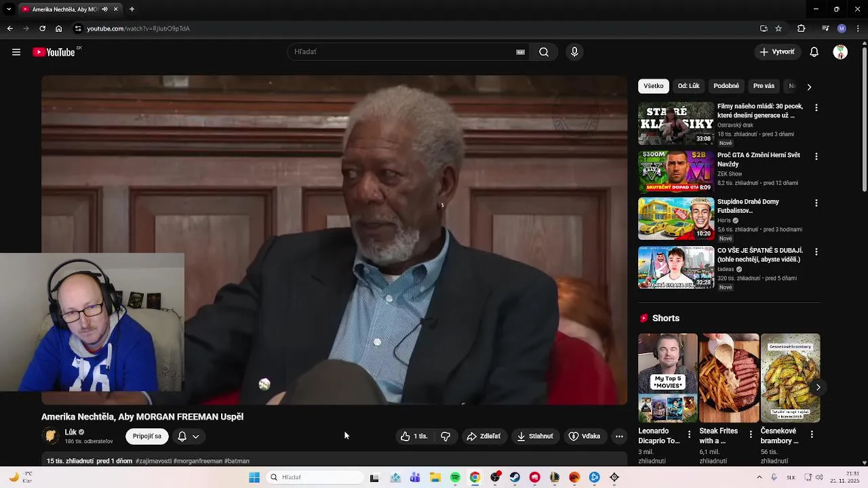Open a new browser tab
The height and width of the screenshot is (488, 868).
tap(132, 9)
